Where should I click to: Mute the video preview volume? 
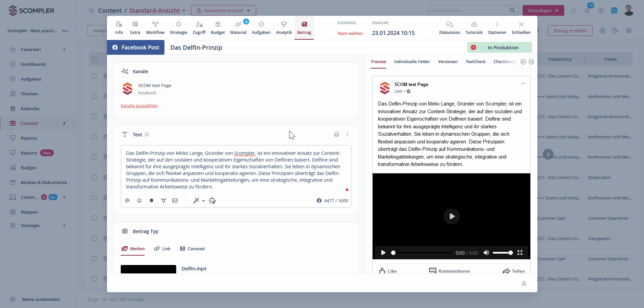(x=486, y=253)
